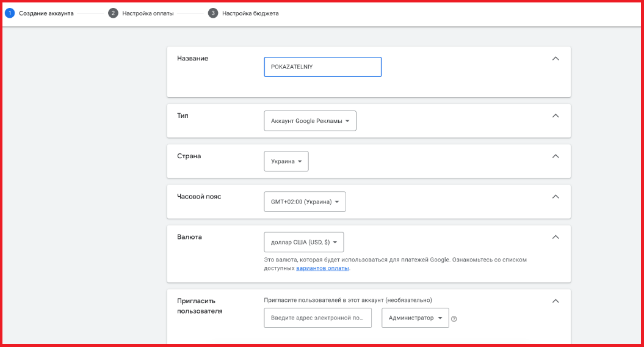Open the Администратор role dropdown
This screenshot has height=347, width=644.
pyautogui.click(x=415, y=318)
